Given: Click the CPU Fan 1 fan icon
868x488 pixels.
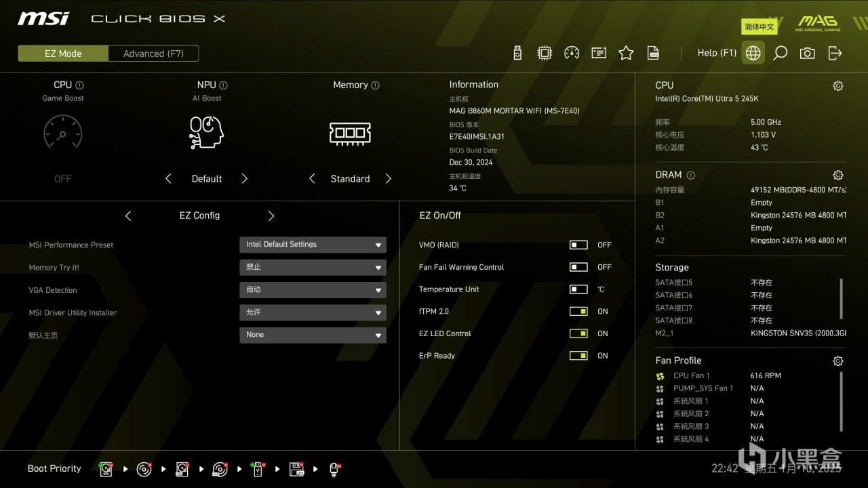Looking at the screenshot, I should pyautogui.click(x=660, y=376).
